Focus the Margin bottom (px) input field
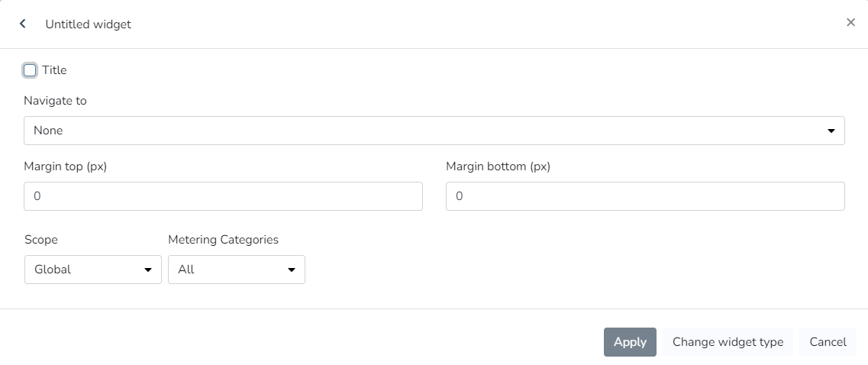 click(x=645, y=196)
